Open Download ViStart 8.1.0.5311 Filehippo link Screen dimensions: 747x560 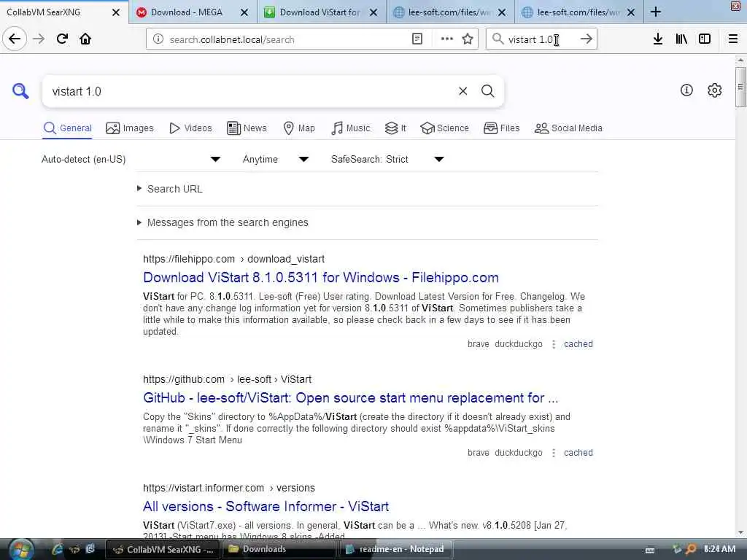point(321,277)
